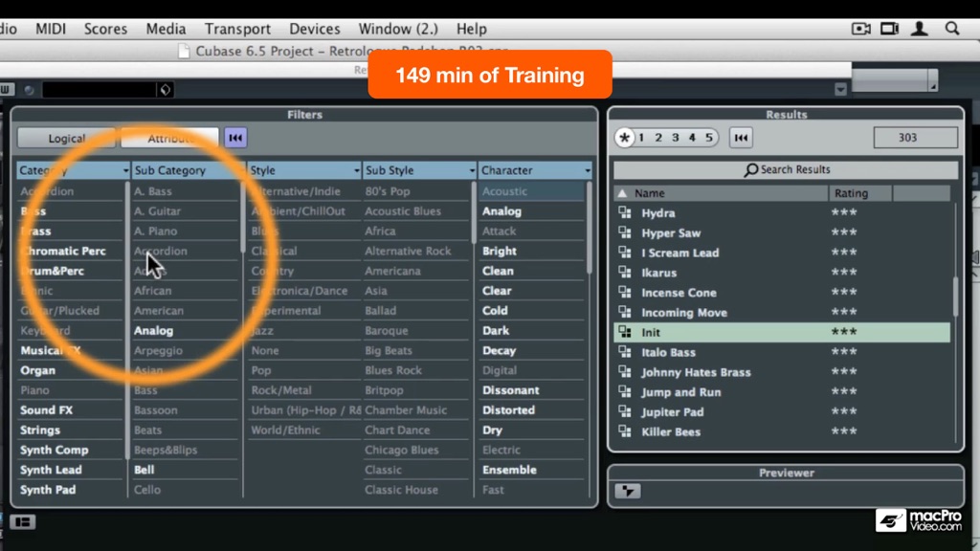Open the Style column dropdown

357,170
